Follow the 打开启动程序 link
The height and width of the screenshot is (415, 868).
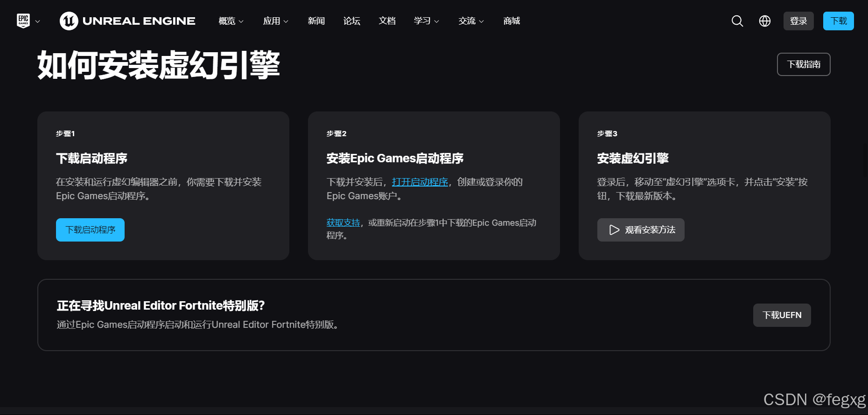tap(420, 182)
